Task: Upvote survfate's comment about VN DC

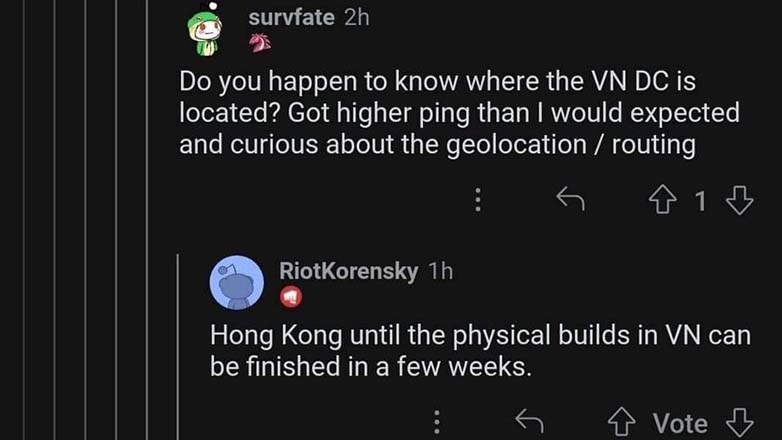Action: click(x=663, y=200)
